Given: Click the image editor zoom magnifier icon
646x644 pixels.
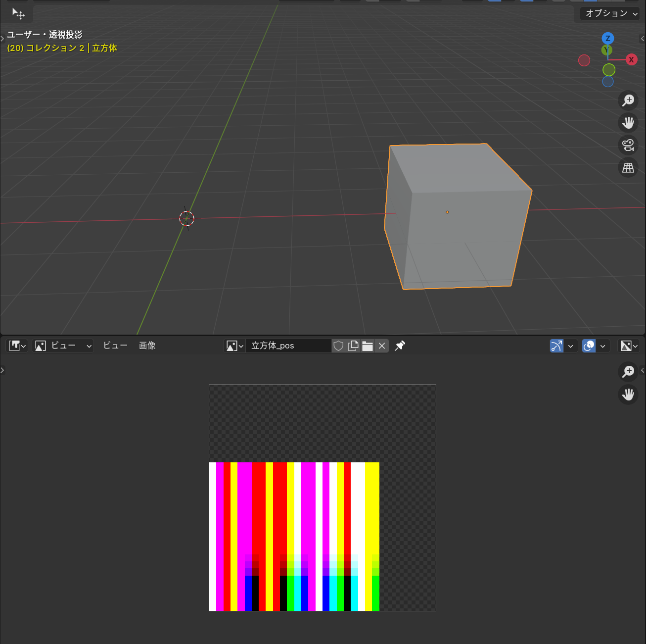Looking at the screenshot, I should point(628,371).
